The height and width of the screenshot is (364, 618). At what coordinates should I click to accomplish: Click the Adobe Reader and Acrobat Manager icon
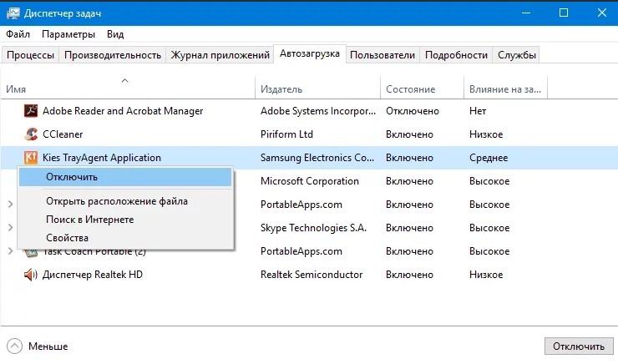coord(31,111)
